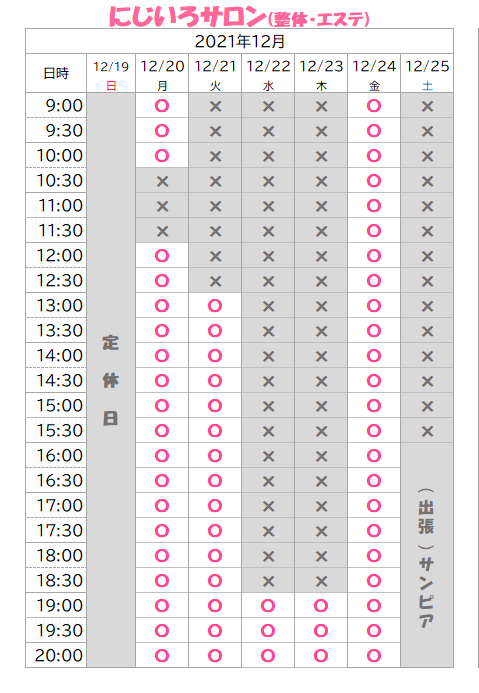Click the 15:30 cross on Saturday 12/25
Viewport: 479px width, 693px height.
coord(427,431)
